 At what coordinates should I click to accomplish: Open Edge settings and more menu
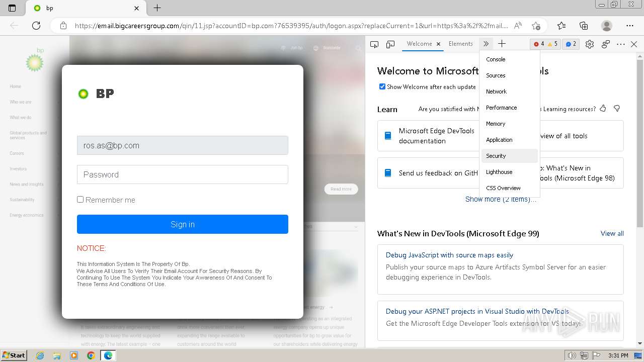click(x=630, y=26)
